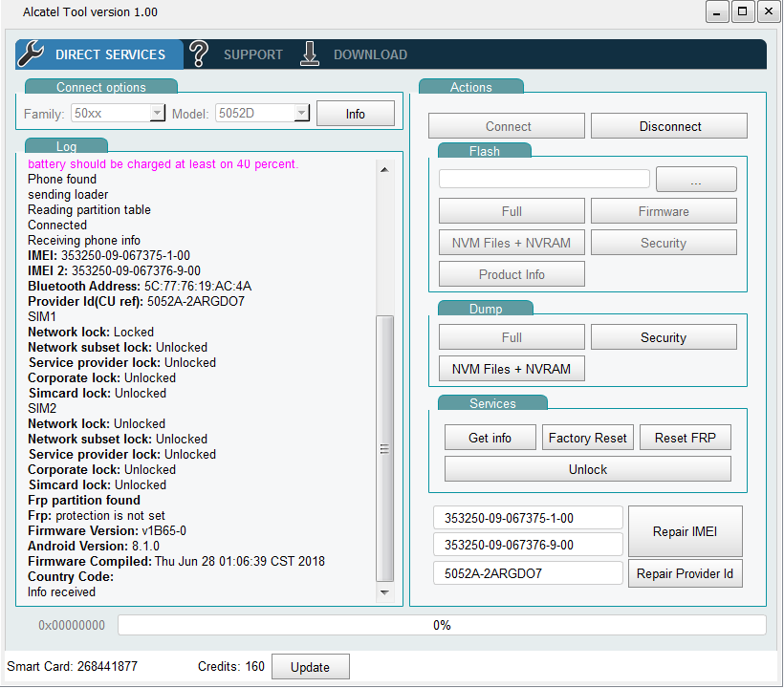This screenshot has width=784, height=688.
Task: Click the log scrollbar thumb
Action: pos(384,448)
